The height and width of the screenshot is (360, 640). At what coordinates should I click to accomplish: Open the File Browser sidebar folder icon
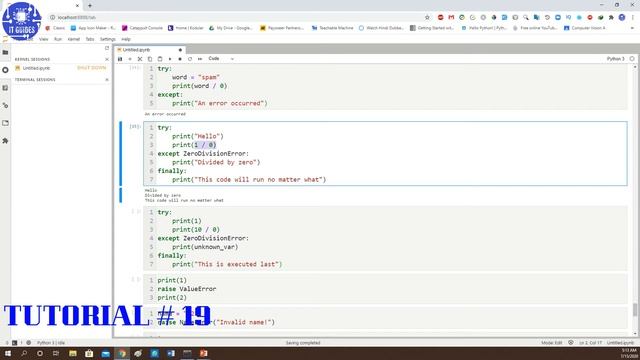pos(5,52)
